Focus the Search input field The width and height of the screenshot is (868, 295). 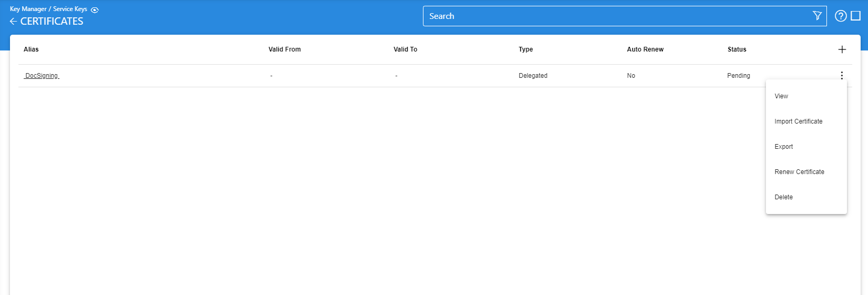615,16
